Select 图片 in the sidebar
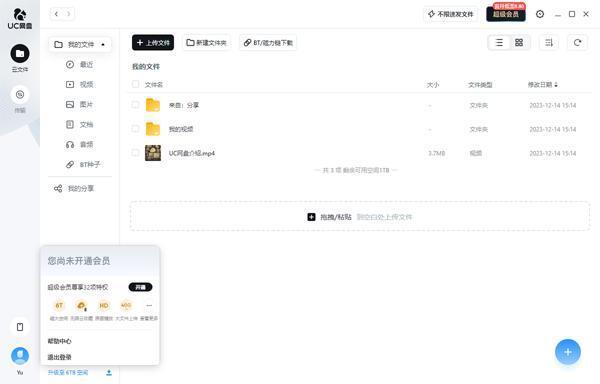600x384 pixels. point(79,104)
